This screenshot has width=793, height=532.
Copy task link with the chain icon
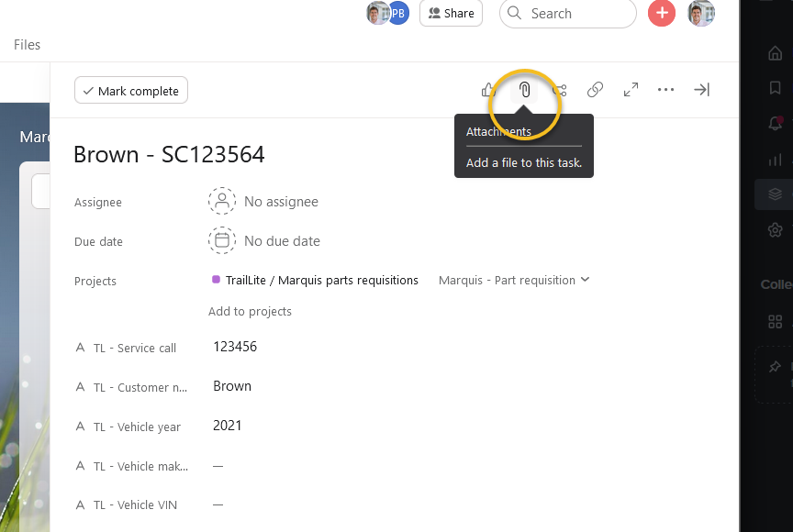click(x=595, y=90)
